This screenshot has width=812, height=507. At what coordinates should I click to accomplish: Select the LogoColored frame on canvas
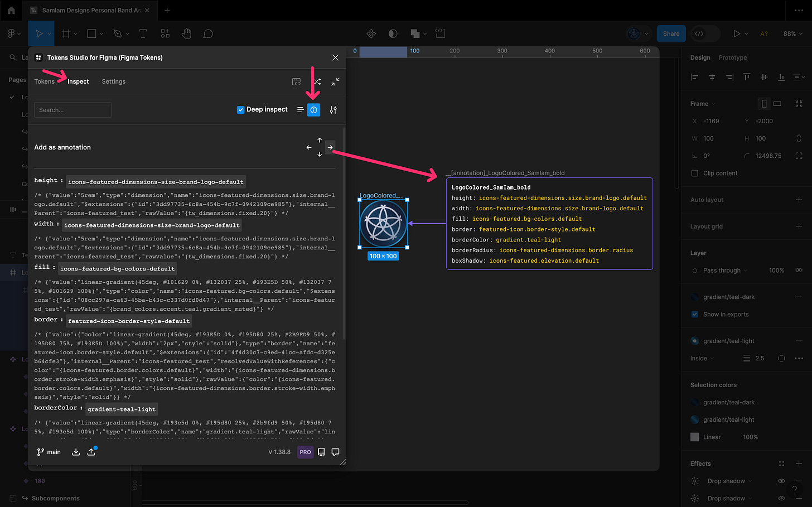click(383, 224)
